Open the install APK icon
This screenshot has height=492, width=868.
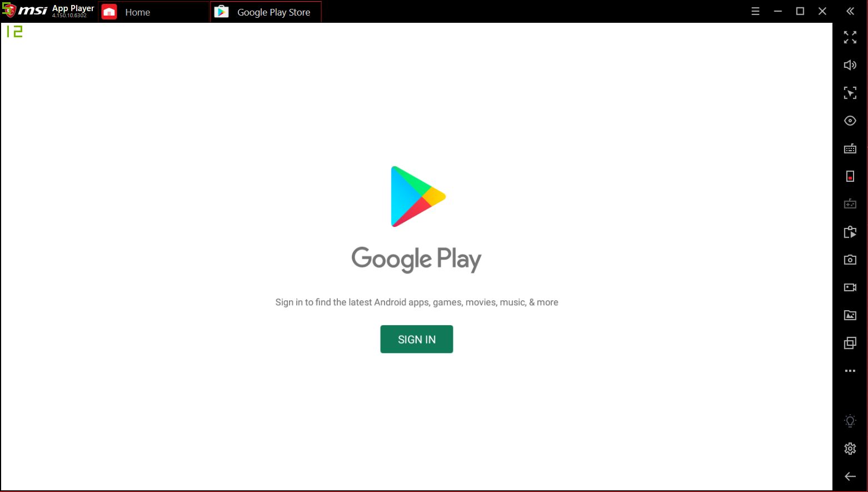pyautogui.click(x=850, y=232)
